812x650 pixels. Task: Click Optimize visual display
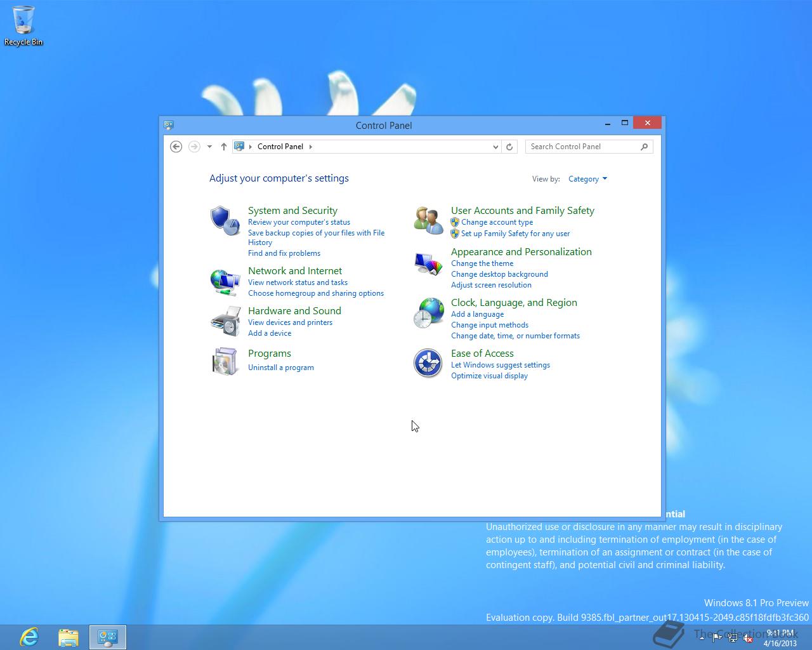click(489, 376)
